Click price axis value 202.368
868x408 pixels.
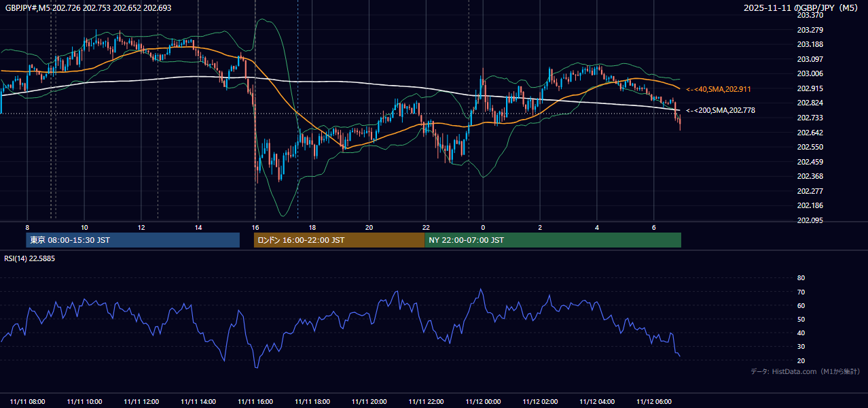(x=810, y=176)
